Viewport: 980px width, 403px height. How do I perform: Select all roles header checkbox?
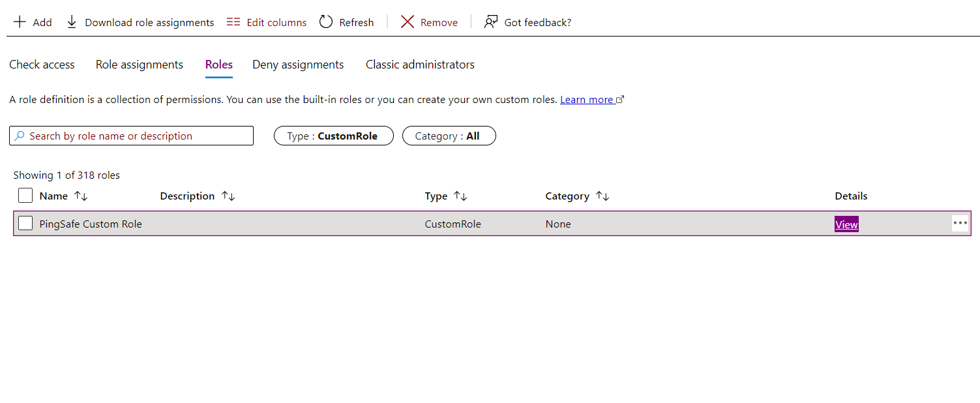pos(25,196)
